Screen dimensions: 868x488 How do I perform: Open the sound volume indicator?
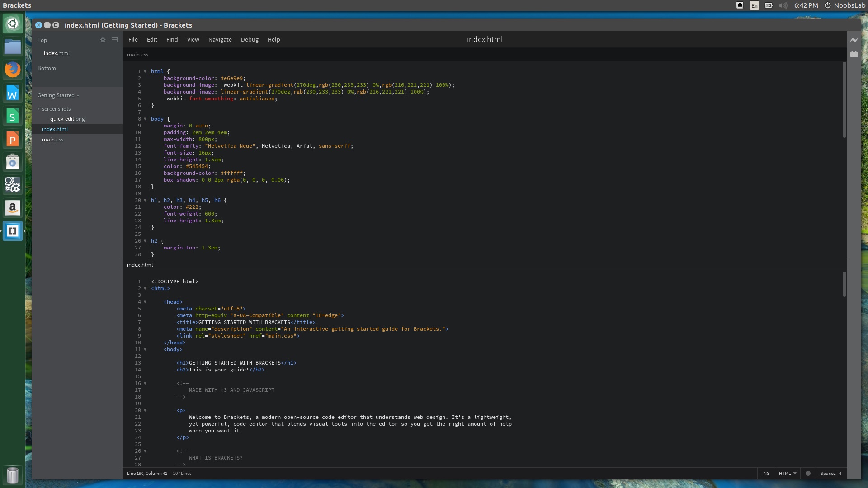click(783, 5)
